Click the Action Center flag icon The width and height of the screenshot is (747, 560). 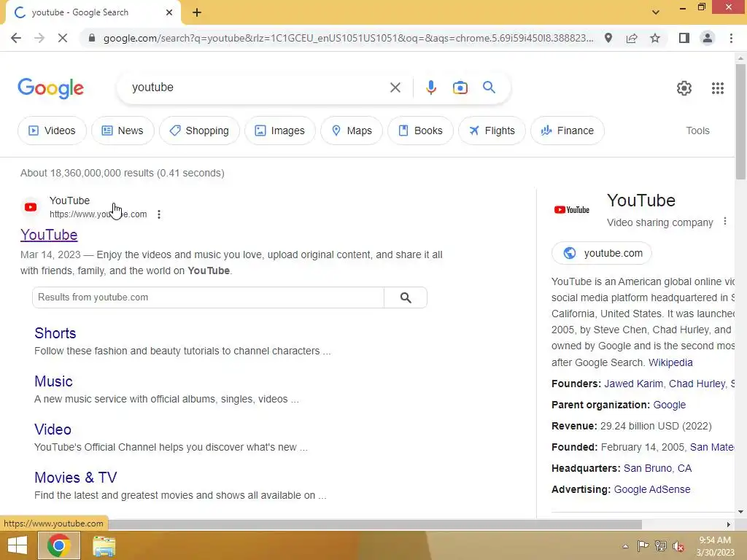643,546
